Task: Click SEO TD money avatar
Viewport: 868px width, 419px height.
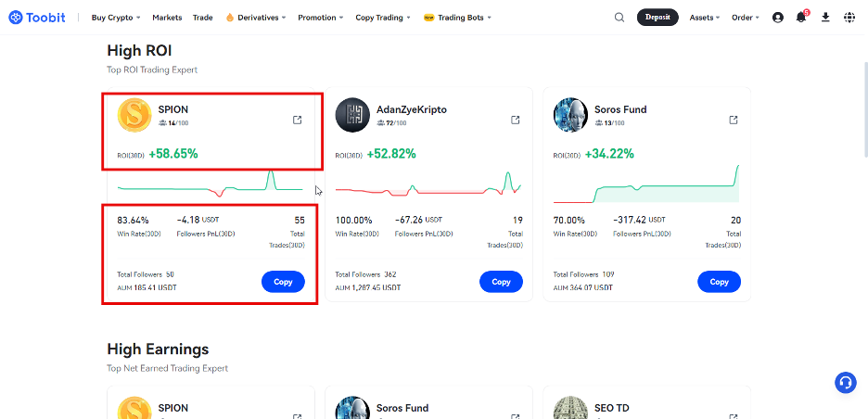Action: (570, 409)
